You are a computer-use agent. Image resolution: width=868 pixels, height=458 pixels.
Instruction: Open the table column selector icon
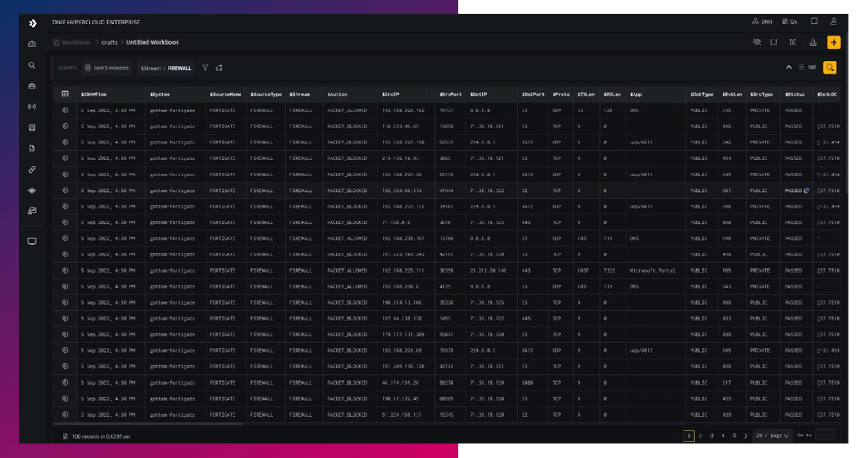[x=65, y=94]
